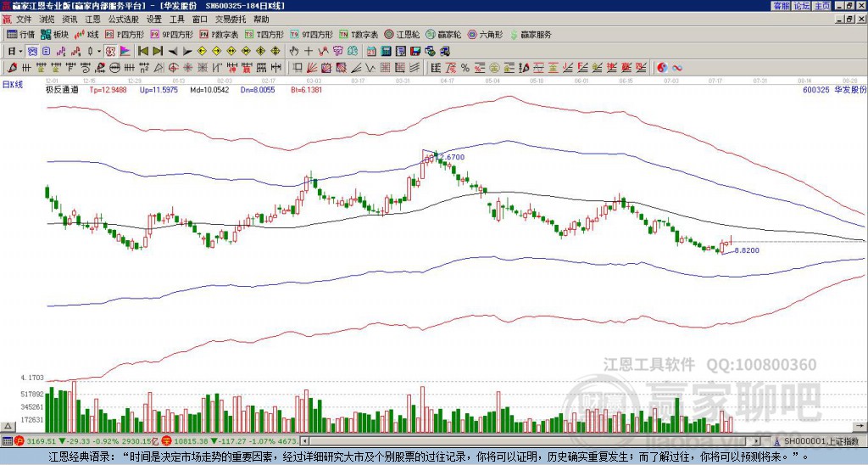Click the 沪 index icon in status bar

(x=19, y=442)
